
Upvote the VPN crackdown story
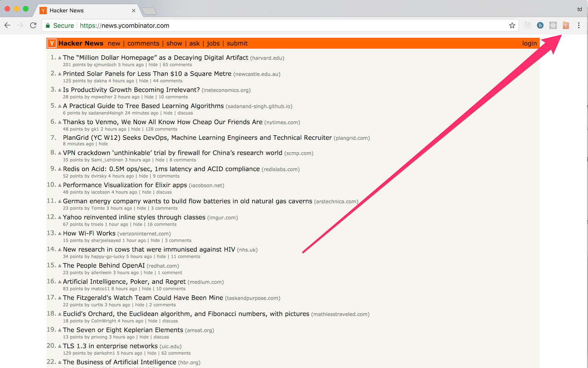pyautogui.click(x=60, y=153)
